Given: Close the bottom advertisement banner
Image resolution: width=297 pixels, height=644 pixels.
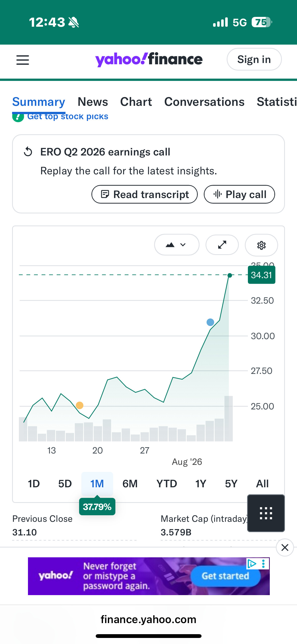Looking at the screenshot, I should (x=285, y=548).
